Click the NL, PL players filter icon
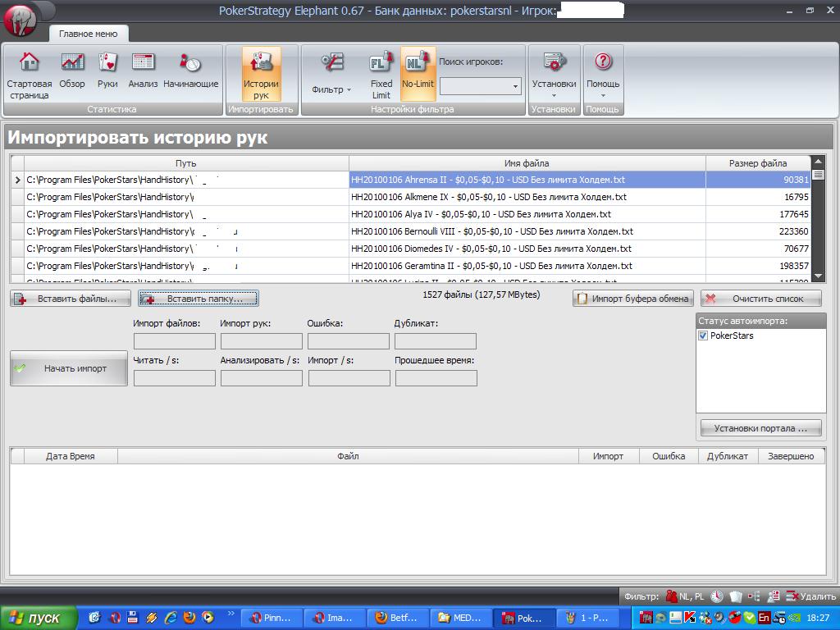The width and height of the screenshot is (840, 630). tap(671, 596)
